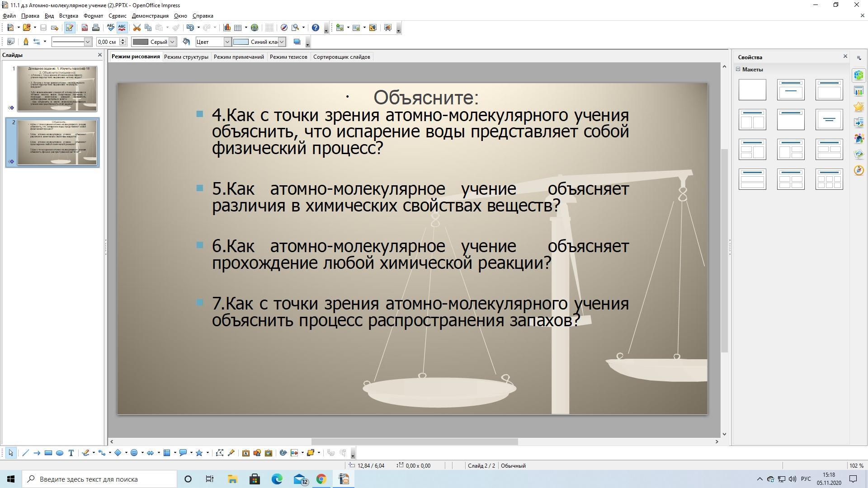Open the Help question mark icon
Viewport: 868px width, 488px height.
pos(316,28)
